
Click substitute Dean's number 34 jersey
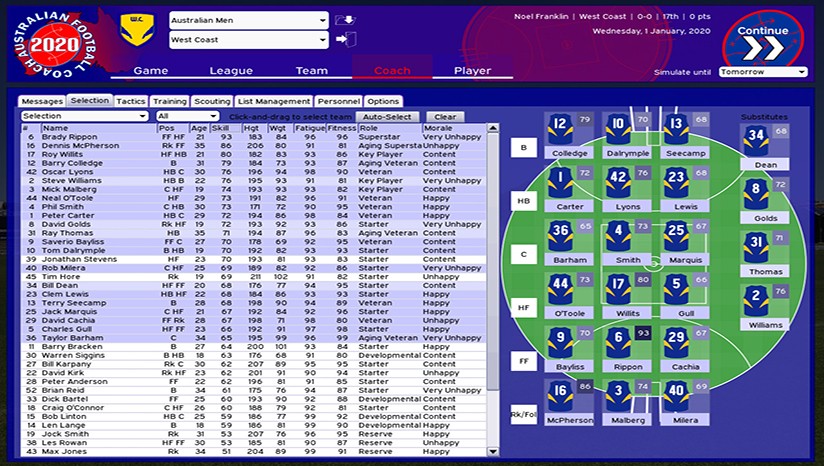(756, 141)
